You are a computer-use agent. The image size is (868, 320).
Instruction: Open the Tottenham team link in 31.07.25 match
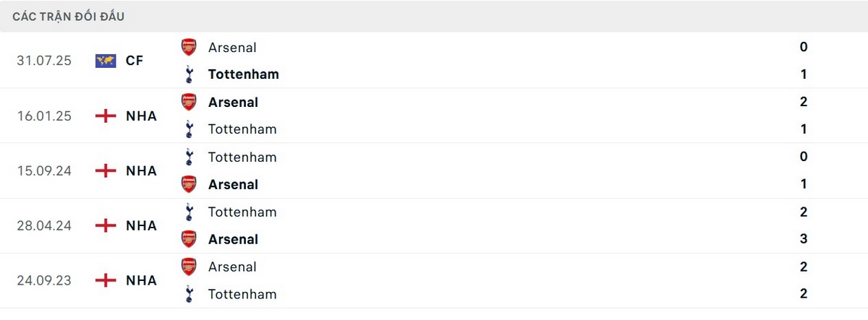click(x=243, y=74)
